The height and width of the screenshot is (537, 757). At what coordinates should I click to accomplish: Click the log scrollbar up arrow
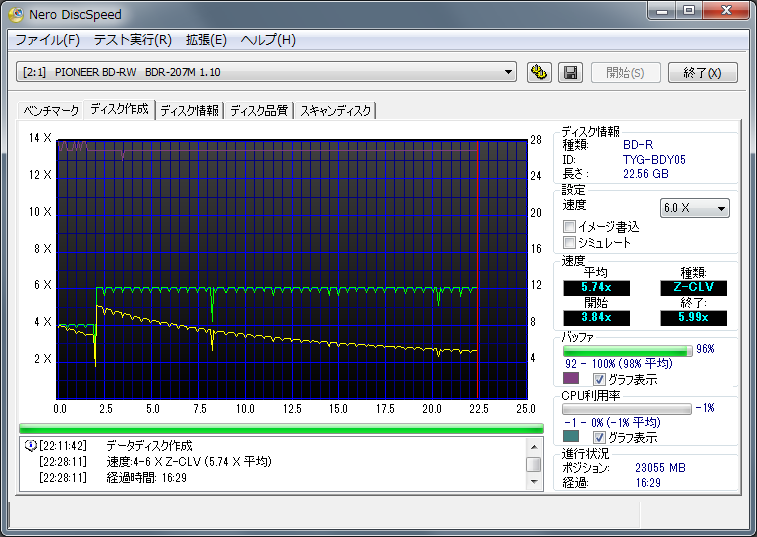pyautogui.click(x=533, y=447)
